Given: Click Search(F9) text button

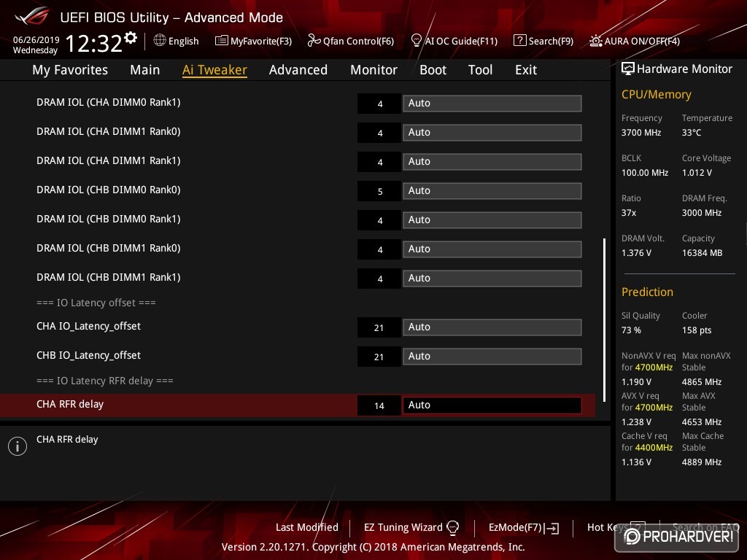Looking at the screenshot, I should 551,41.
